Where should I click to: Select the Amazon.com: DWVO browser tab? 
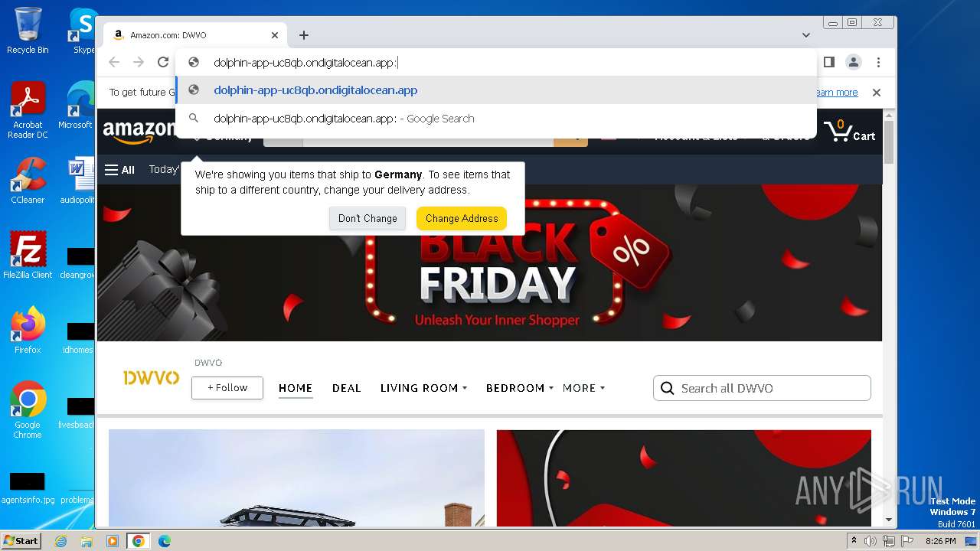coord(195,35)
